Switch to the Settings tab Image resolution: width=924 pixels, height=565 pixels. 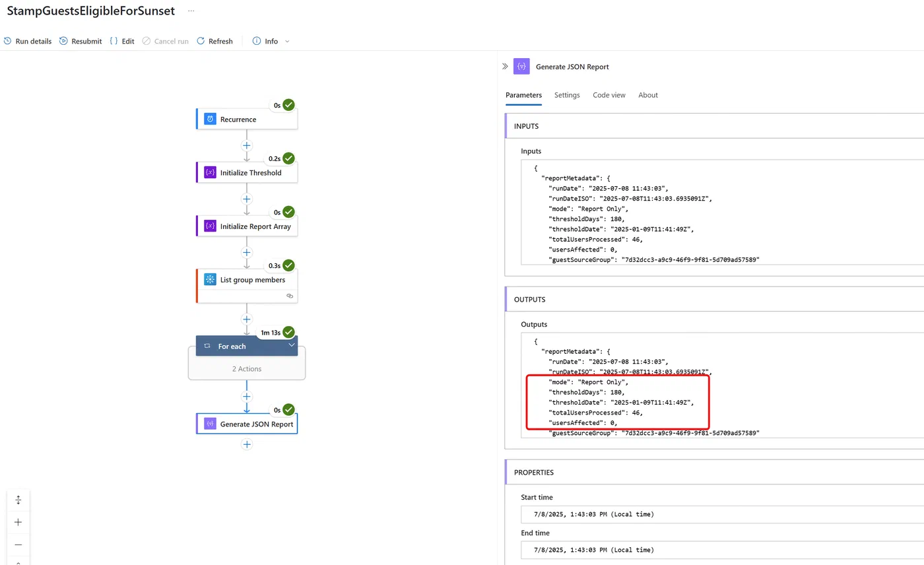click(x=567, y=95)
